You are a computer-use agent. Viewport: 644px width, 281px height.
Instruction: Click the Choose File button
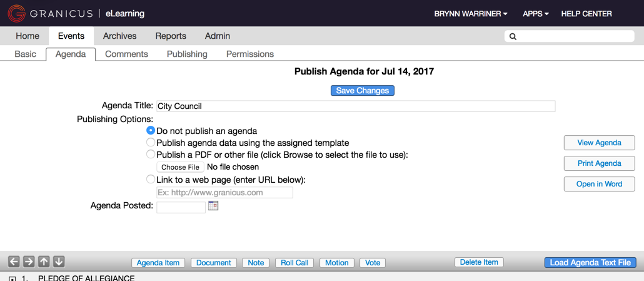click(x=180, y=167)
